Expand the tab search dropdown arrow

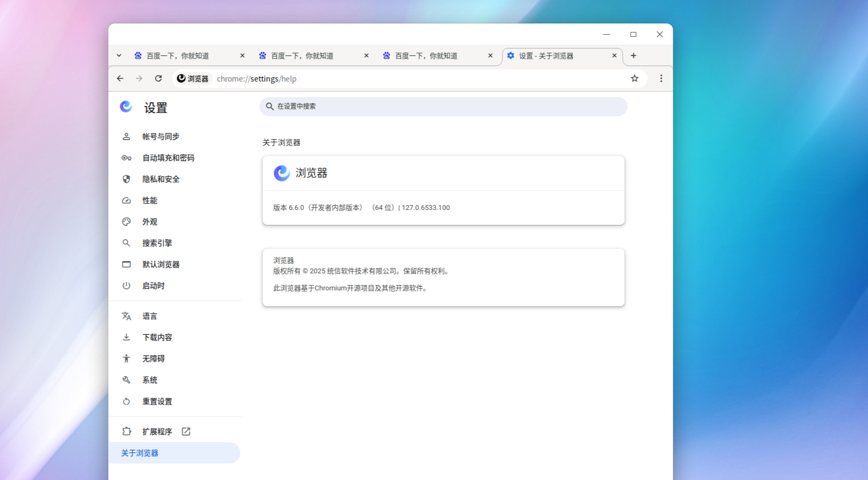(x=119, y=55)
